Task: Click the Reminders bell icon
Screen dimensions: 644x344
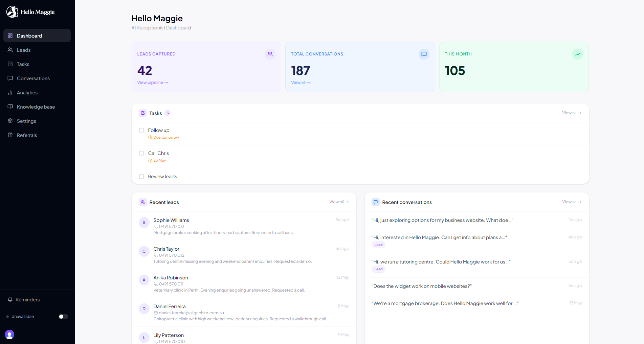Action: coord(10,299)
